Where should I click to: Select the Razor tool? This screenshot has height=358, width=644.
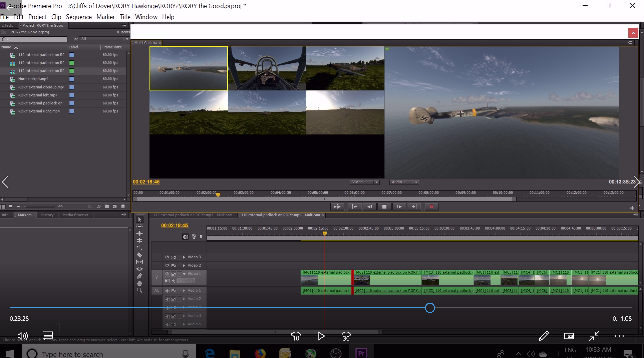tap(140, 255)
